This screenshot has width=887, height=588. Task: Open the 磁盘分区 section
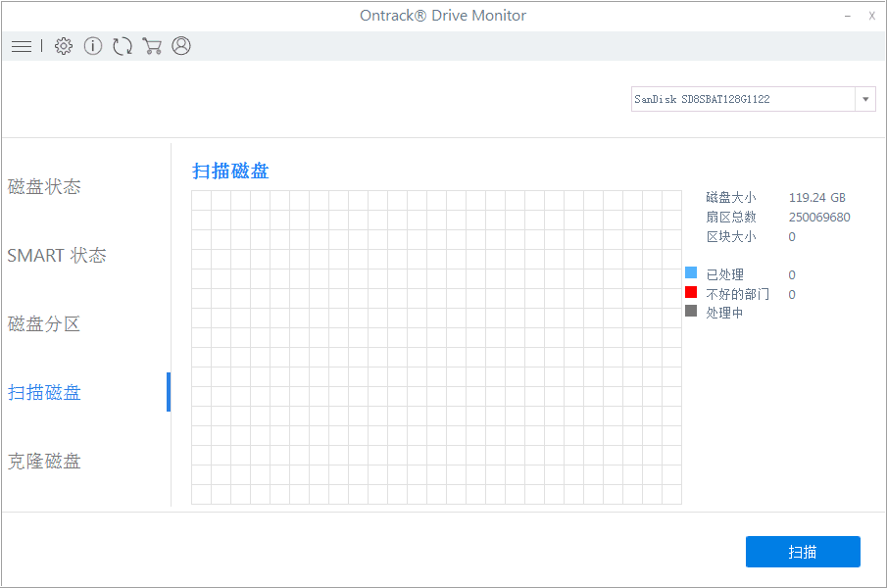44,324
